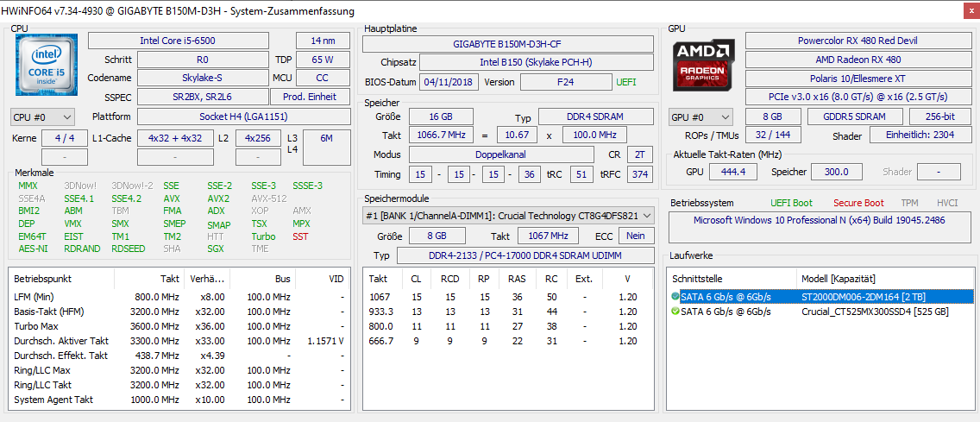Click the DDR4-2133 / PC4-17000 module type field
The image size is (980, 422).
[x=525, y=255]
